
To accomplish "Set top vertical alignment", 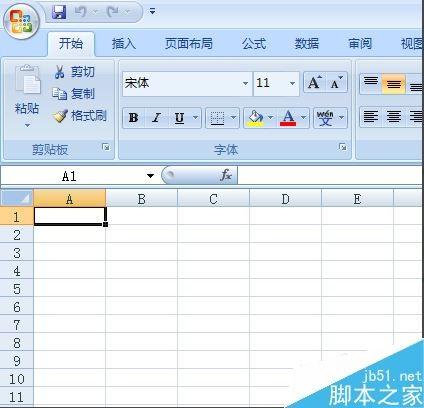I will 371,83.
